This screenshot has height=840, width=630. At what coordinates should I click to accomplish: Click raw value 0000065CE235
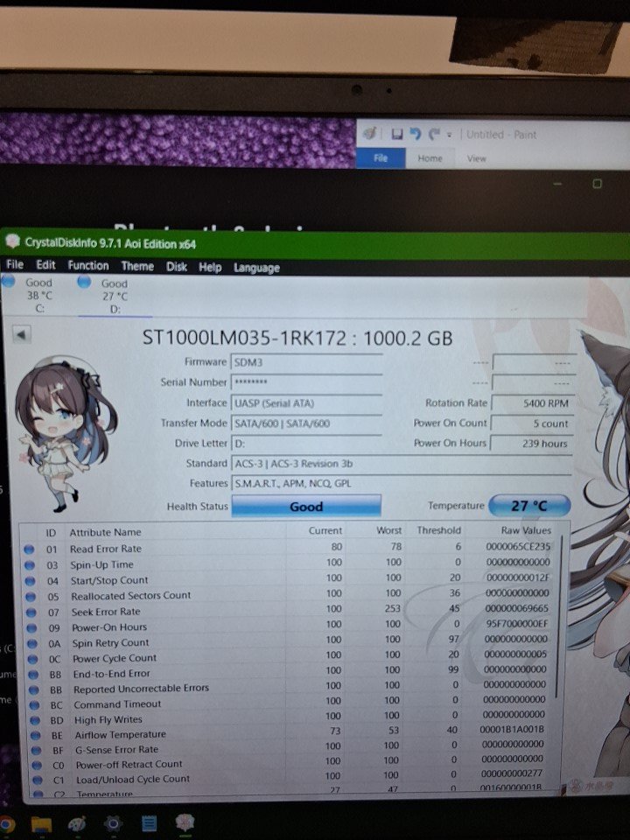pos(518,546)
